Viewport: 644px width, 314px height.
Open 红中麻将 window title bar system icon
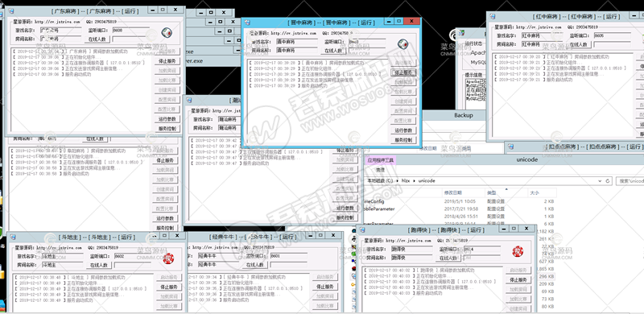(x=492, y=16)
